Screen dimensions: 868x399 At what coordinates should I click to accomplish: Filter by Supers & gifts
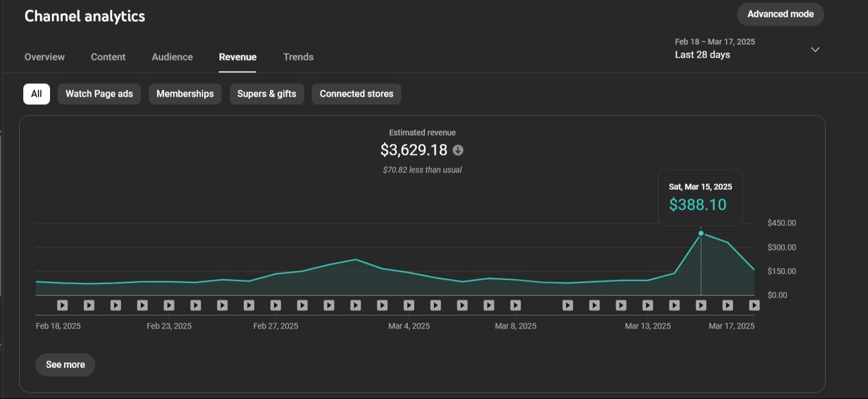[266, 94]
